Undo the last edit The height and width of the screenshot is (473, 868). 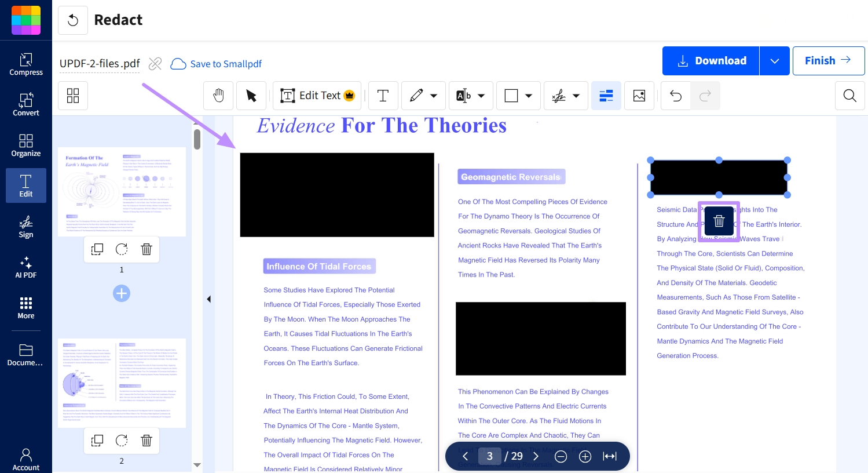pos(675,95)
